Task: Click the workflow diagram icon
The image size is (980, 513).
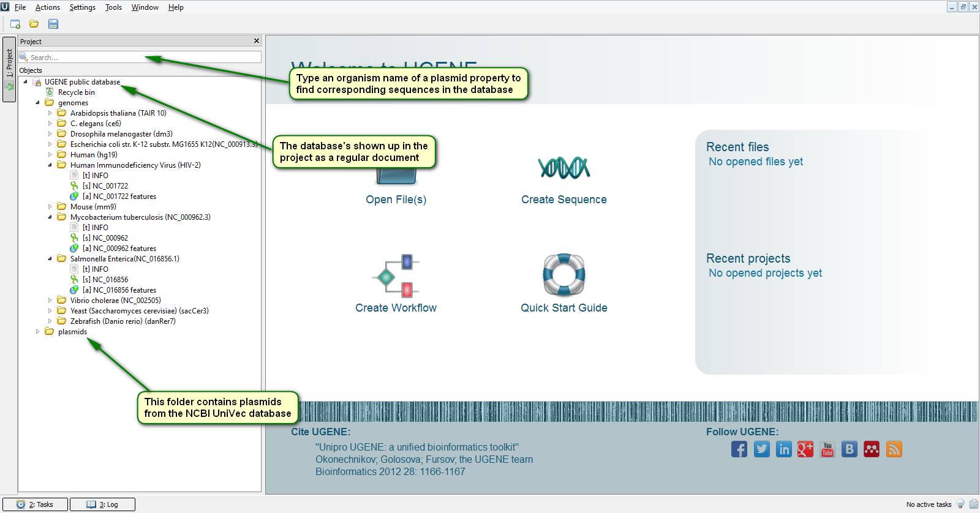Action: [x=396, y=275]
